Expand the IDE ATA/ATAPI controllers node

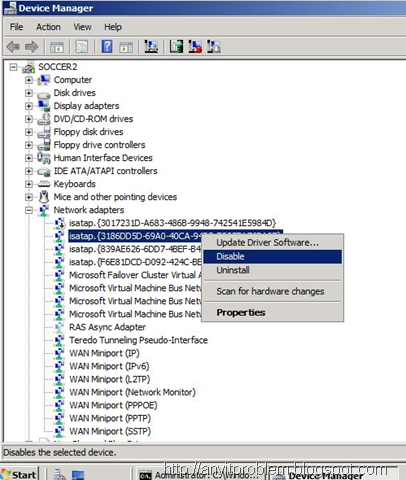point(29,171)
